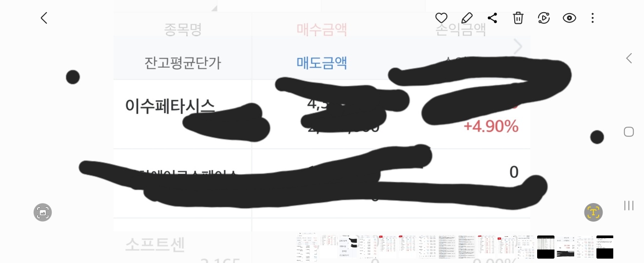This screenshot has height=263, width=644.
Task: Tap the system navigation back chevron
Action: 629,58
